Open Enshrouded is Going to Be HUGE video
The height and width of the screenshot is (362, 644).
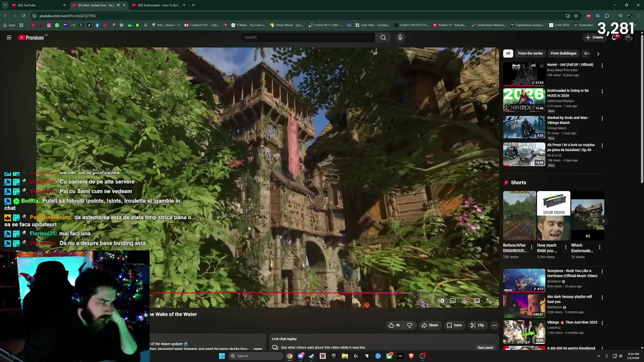tap(524, 100)
